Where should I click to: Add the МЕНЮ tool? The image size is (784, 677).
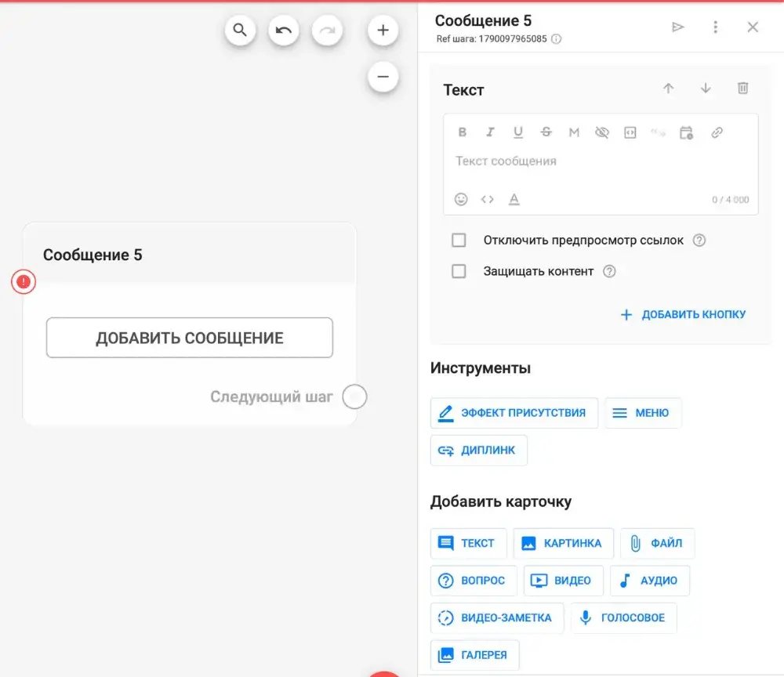point(643,413)
